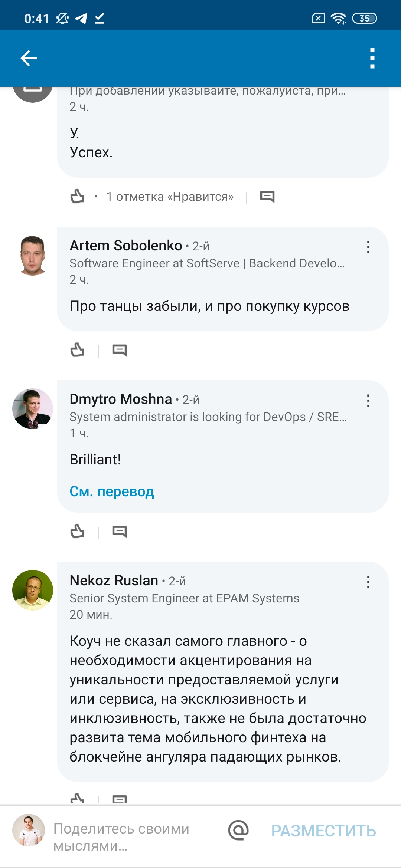Open the header overflow menu
Viewport: 401px width, 868px height.
coord(372,58)
